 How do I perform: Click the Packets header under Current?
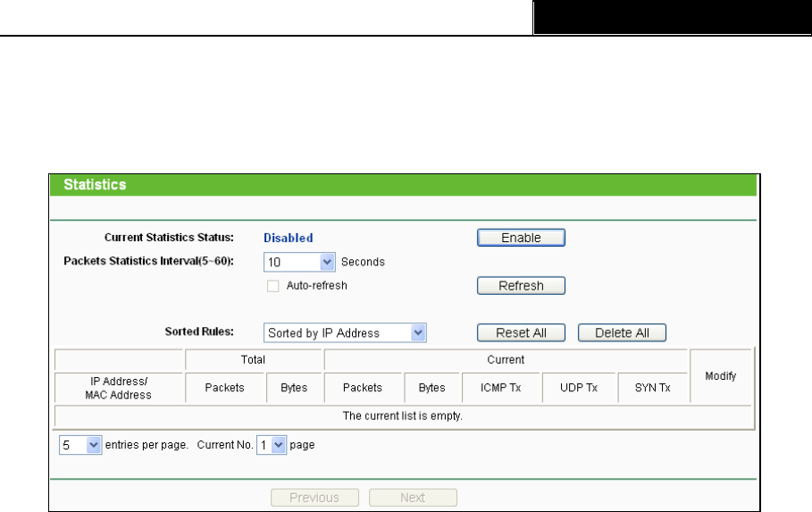click(x=363, y=388)
